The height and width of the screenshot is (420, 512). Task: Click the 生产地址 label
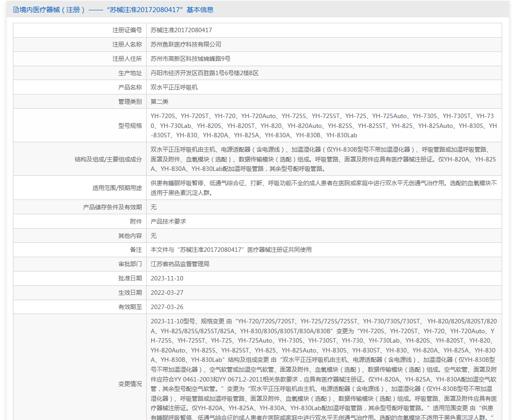[x=130, y=73]
